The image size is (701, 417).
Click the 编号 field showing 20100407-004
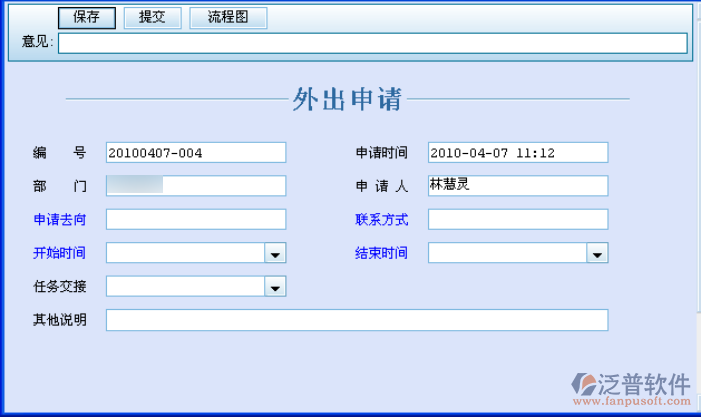pyautogui.click(x=195, y=152)
